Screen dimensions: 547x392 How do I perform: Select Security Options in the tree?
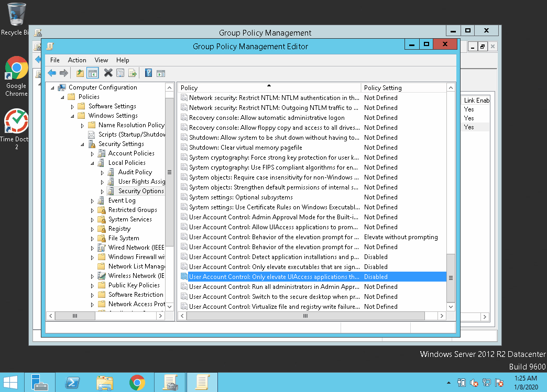tap(140, 191)
